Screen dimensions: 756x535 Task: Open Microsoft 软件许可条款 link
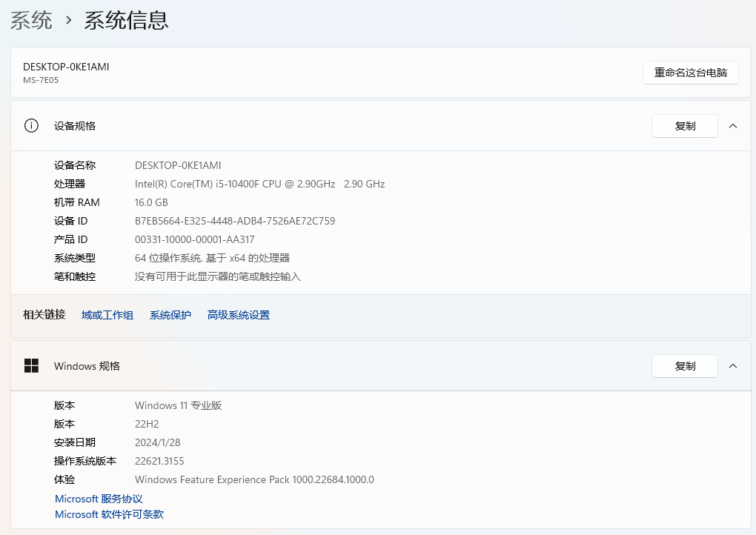click(110, 514)
